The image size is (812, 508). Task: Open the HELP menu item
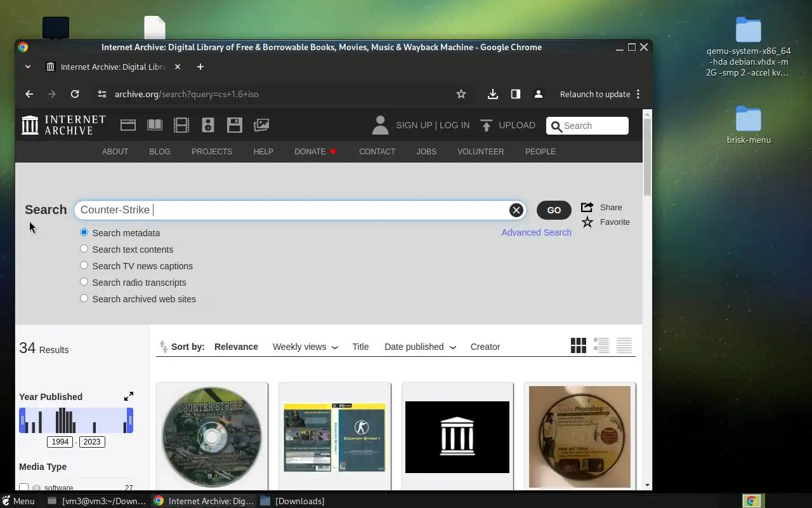tap(263, 152)
